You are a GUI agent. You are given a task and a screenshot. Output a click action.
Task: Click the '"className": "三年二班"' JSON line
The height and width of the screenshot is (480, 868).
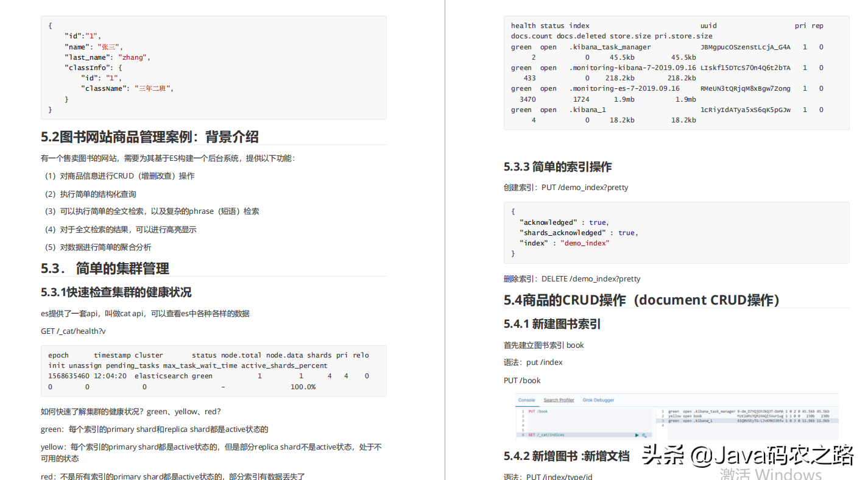127,88
